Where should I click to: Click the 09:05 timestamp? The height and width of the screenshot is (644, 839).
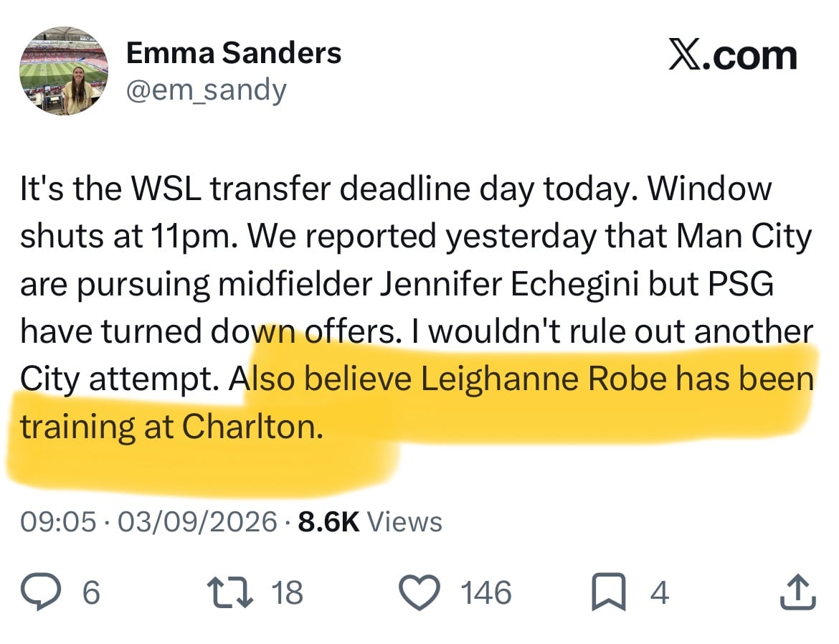coord(59,521)
